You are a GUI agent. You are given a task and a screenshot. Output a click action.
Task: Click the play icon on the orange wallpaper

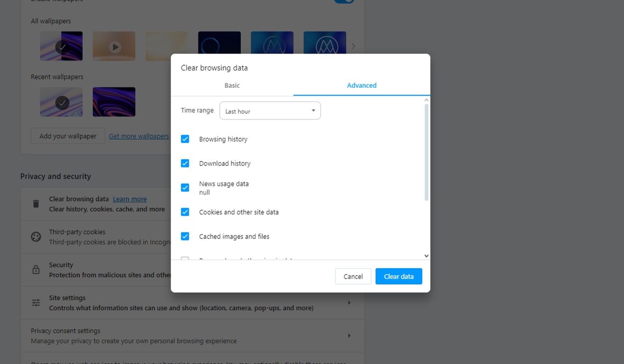[x=115, y=47]
